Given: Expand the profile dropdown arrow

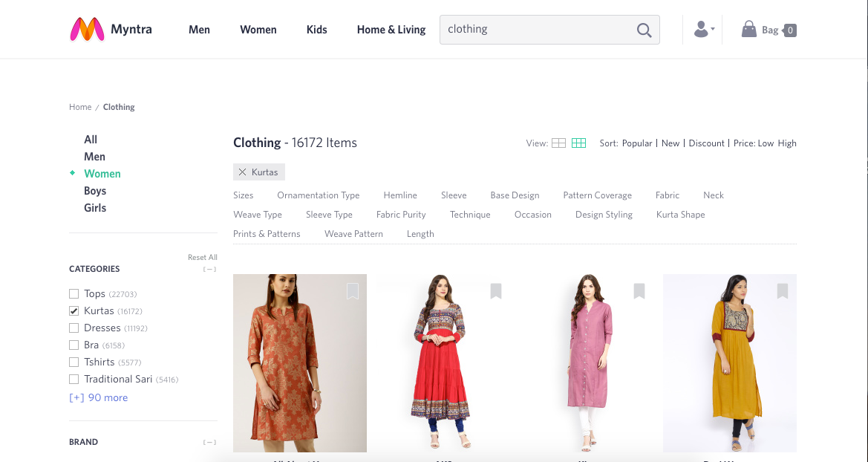Looking at the screenshot, I should (x=711, y=29).
